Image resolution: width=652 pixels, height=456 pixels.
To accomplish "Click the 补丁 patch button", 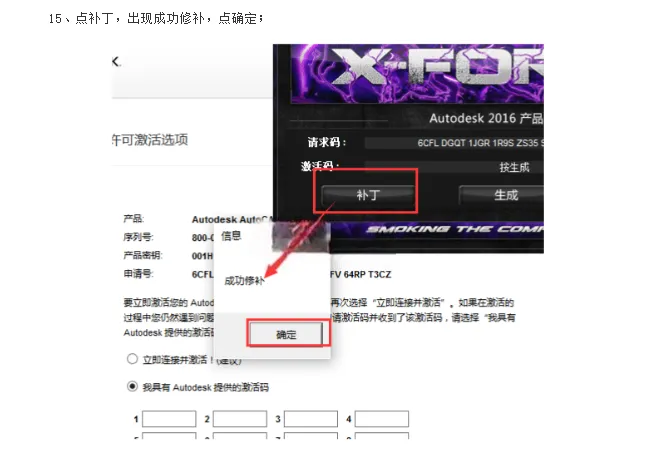I will click(x=368, y=195).
